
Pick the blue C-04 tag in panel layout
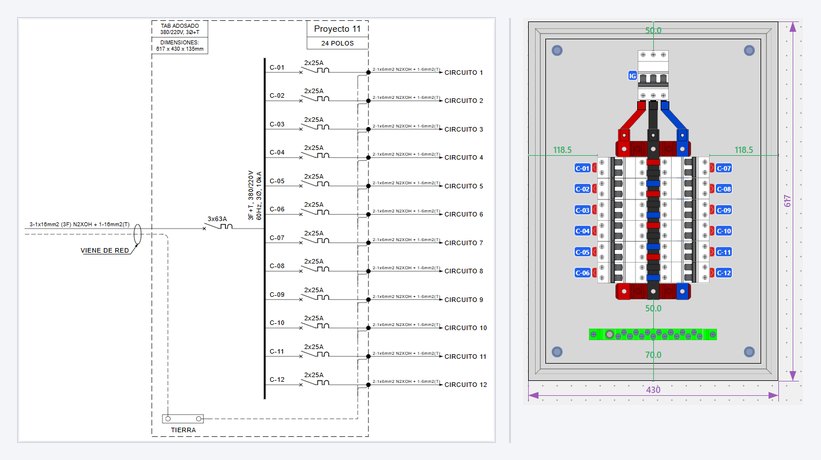pyautogui.click(x=583, y=231)
